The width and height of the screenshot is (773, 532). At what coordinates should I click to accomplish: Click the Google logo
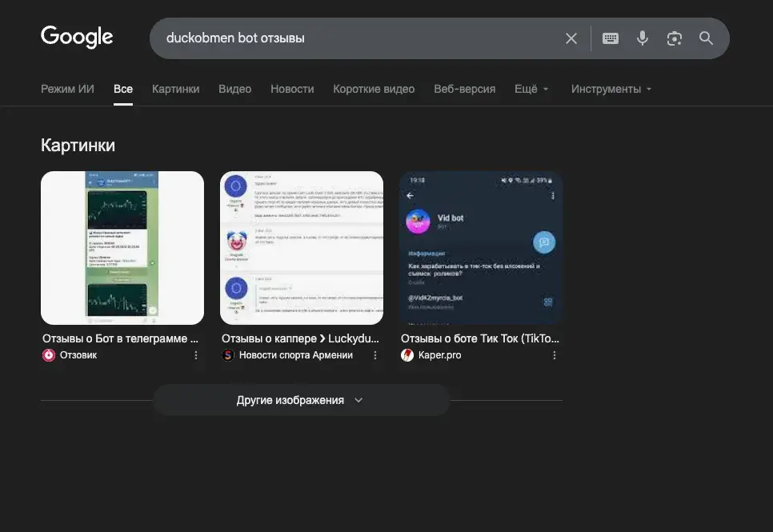tap(77, 37)
